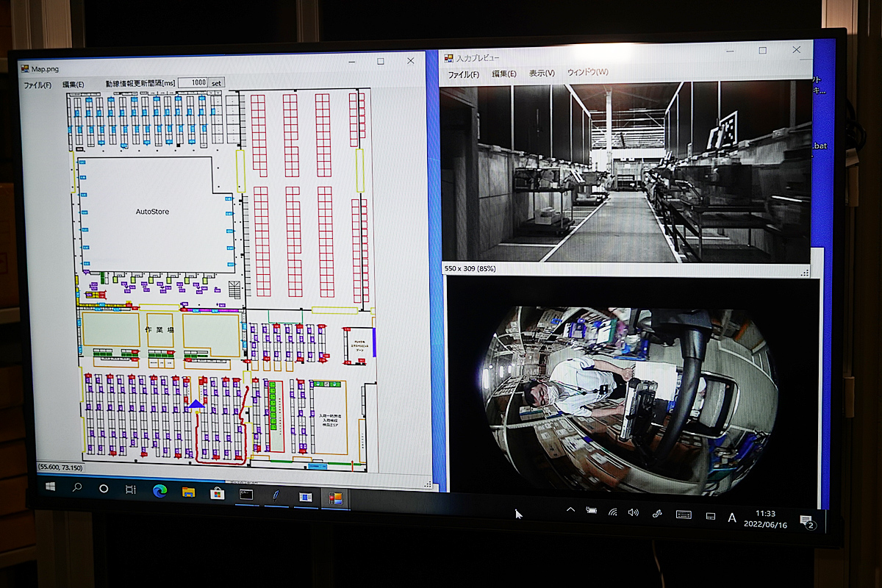
Task: Switch to the blue window app on taskbar
Action: click(x=305, y=497)
